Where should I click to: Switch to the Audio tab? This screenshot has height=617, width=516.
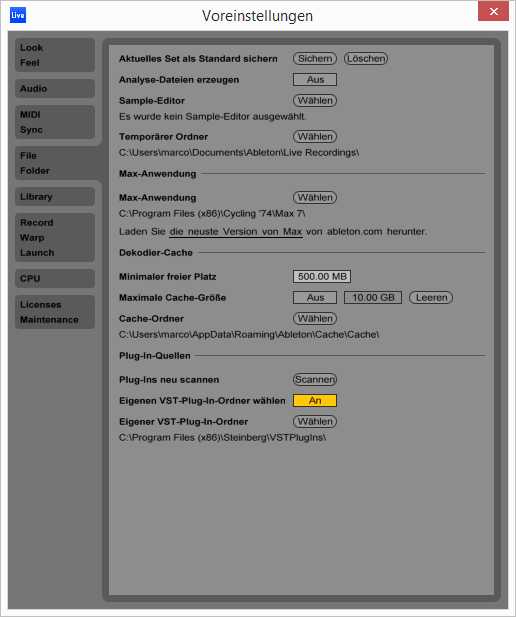(55, 89)
